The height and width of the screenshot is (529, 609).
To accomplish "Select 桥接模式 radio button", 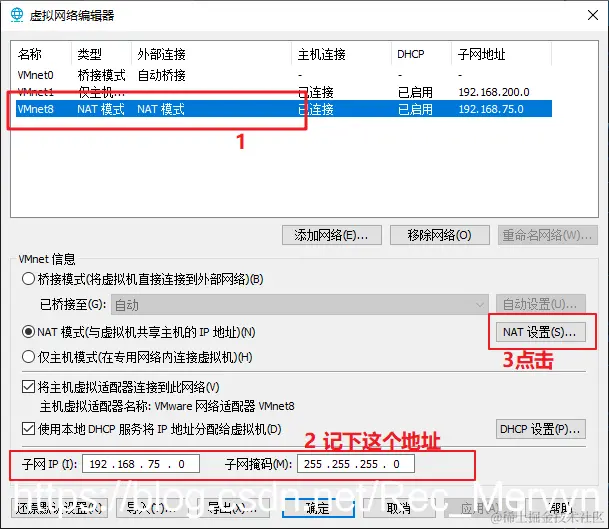I will tap(28, 279).
